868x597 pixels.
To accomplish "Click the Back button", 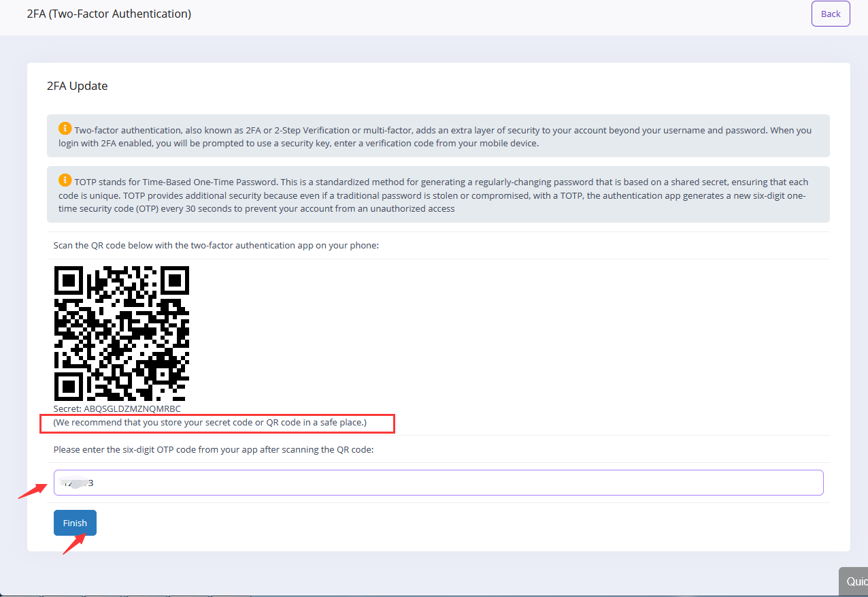I will click(831, 14).
